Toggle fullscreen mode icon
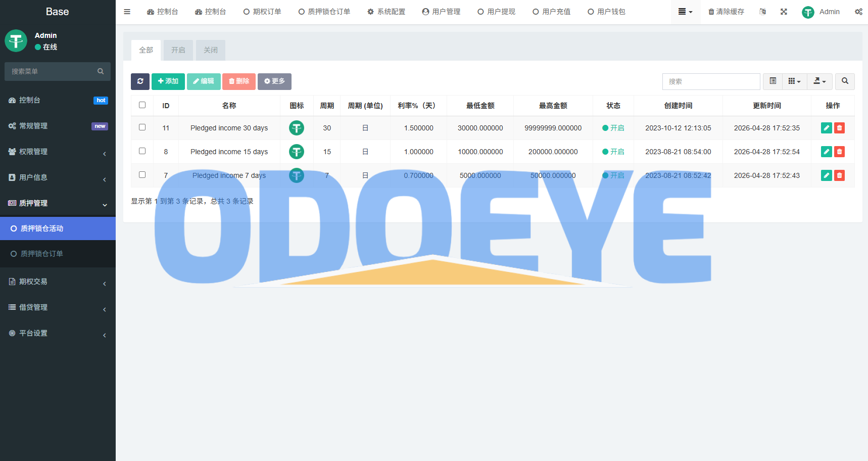This screenshot has height=461, width=868. [x=784, y=12]
